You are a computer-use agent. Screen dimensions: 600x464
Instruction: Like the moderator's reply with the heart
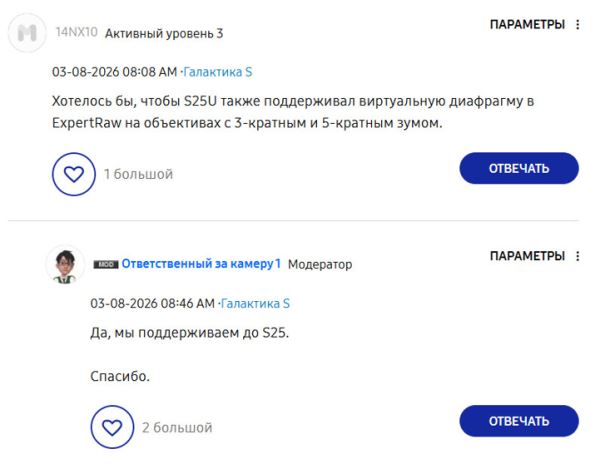tap(112, 427)
